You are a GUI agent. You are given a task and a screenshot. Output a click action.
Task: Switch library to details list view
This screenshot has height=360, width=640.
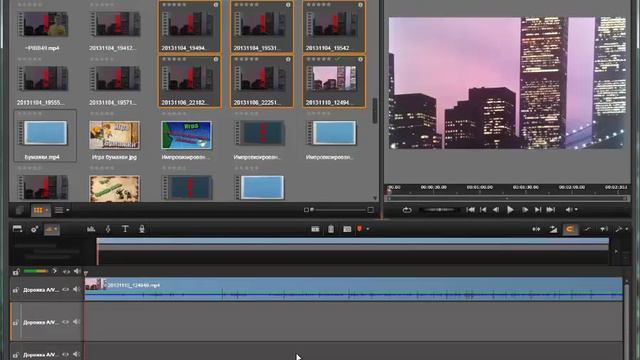[59, 210]
